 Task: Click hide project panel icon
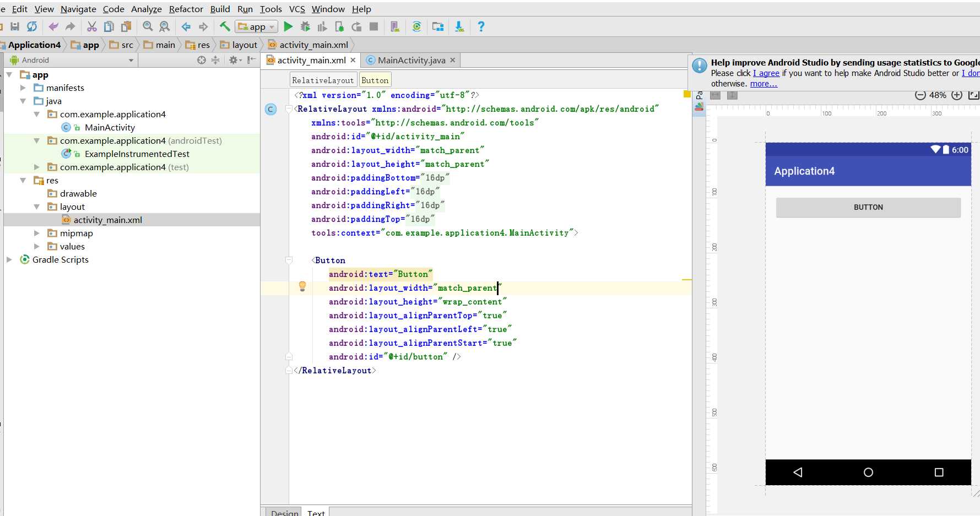tap(252, 60)
